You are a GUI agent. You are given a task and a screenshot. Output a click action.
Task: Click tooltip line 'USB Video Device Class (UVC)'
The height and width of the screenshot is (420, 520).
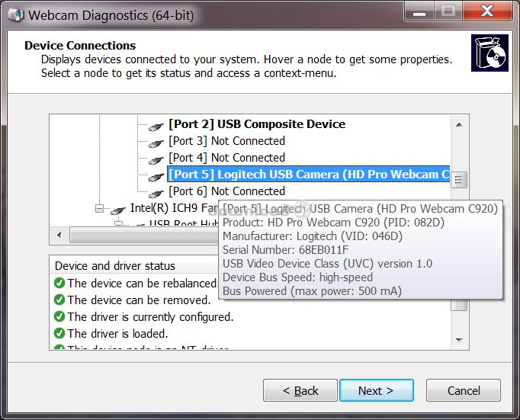pyautogui.click(x=327, y=264)
